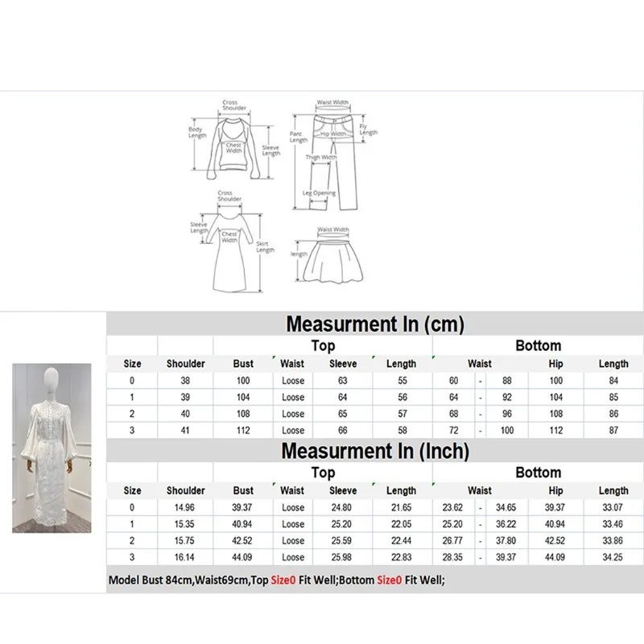Click the 'Pant Length' label
Screen dimensions: 644x644
click(298, 137)
